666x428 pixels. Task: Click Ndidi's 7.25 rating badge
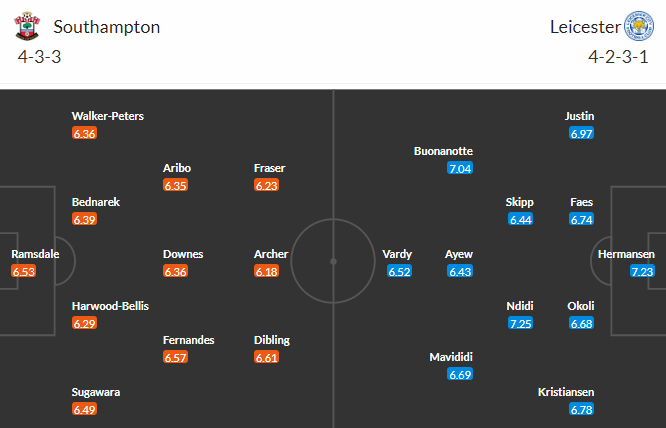520,323
